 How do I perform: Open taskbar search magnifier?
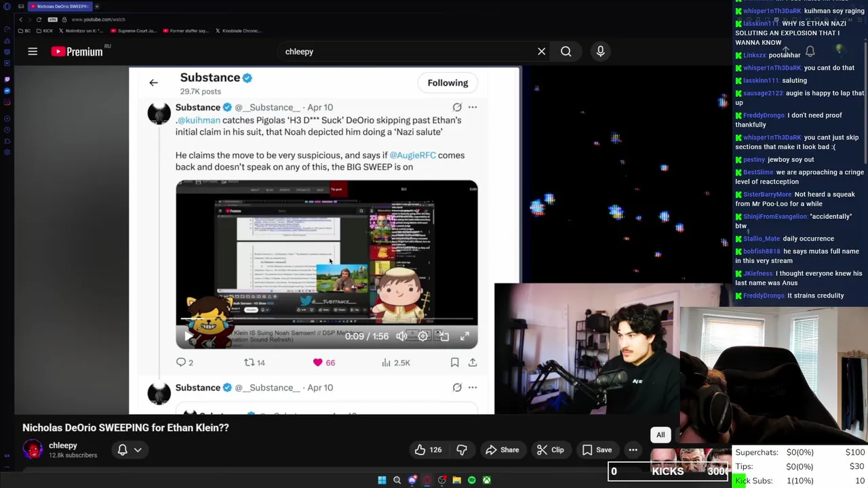397,480
